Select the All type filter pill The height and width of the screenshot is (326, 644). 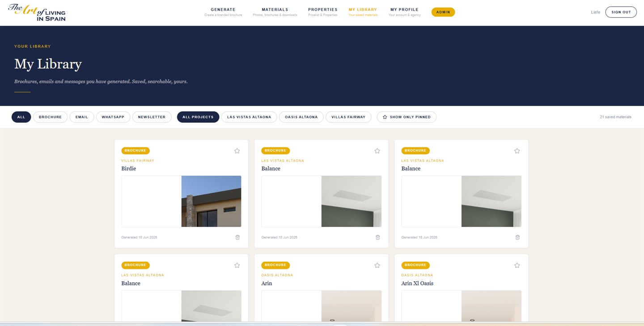(21, 117)
